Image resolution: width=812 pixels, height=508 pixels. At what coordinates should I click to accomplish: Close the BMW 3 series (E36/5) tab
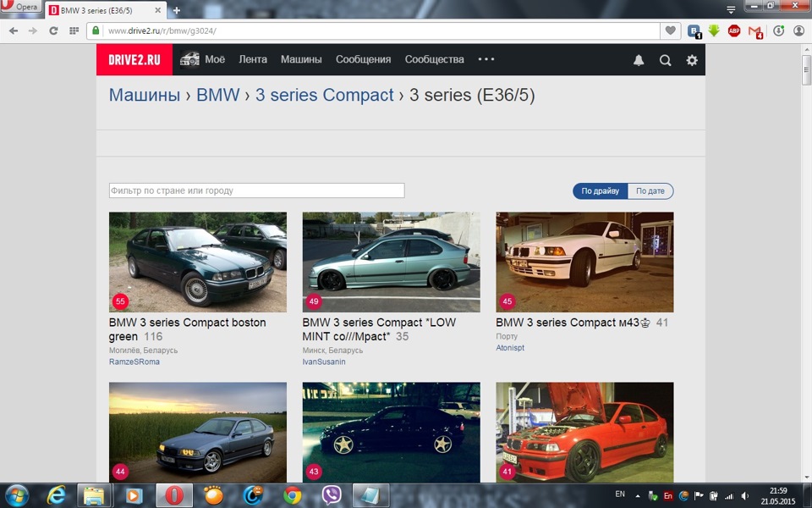coord(158,10)
